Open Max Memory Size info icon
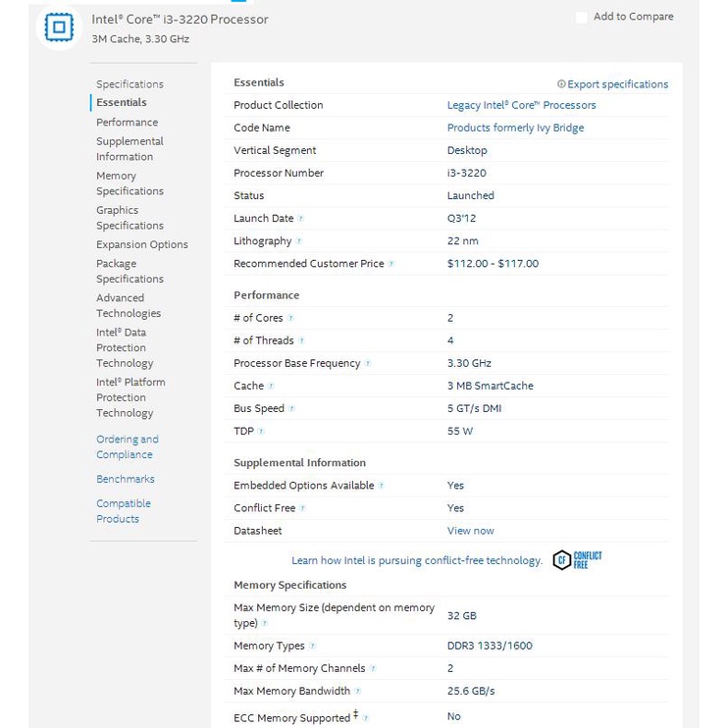Viewport: 728px width, 728px height. tap(265, 623)
